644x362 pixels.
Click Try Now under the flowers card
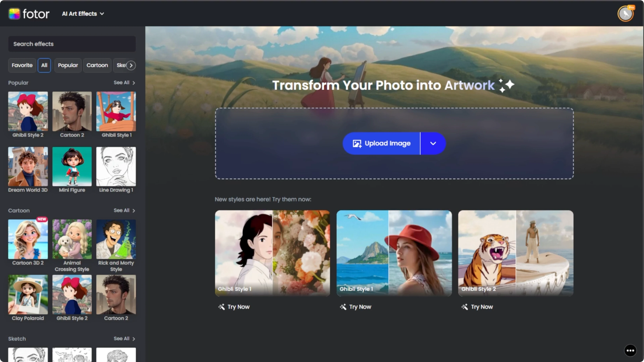tap(234, 307)
